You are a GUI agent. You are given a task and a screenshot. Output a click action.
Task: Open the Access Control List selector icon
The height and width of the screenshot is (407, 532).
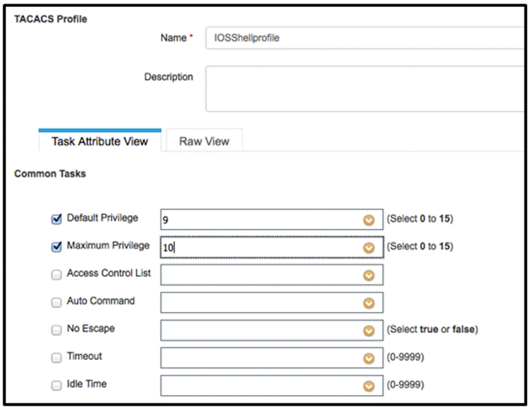(369, 275)
